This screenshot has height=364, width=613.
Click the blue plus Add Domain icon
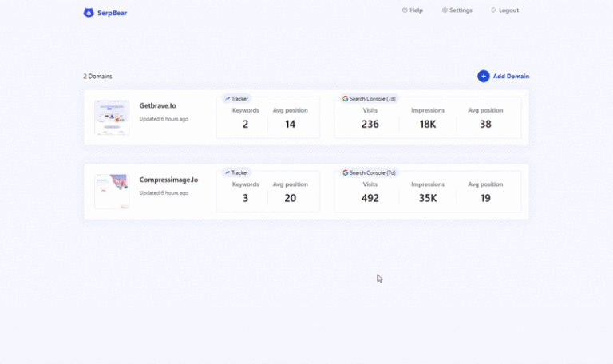click(484, 77)
